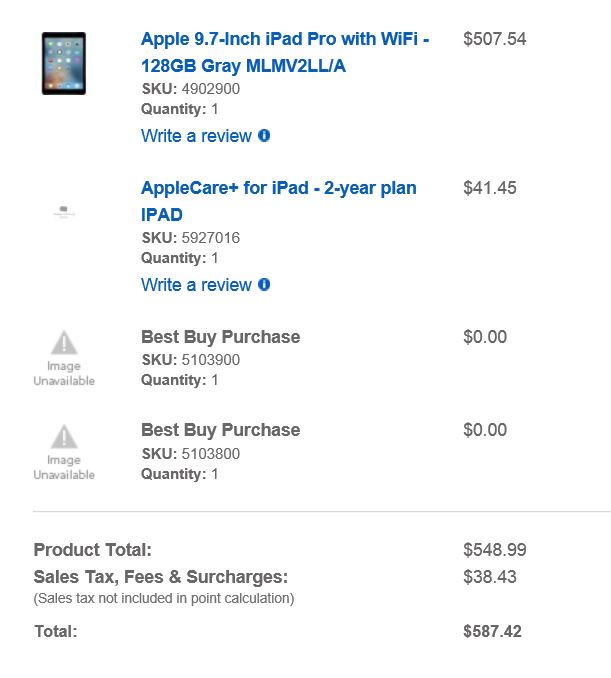Click the order Total amount $587.42
The height and width of the screenshot is (678, 611).
pos(492,631)
